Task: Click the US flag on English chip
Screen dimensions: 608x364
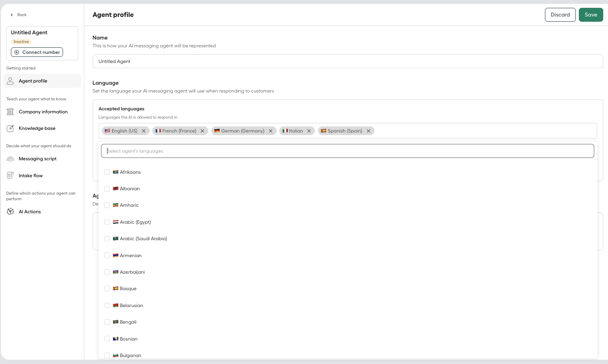Action: click(x=107, y=131)
